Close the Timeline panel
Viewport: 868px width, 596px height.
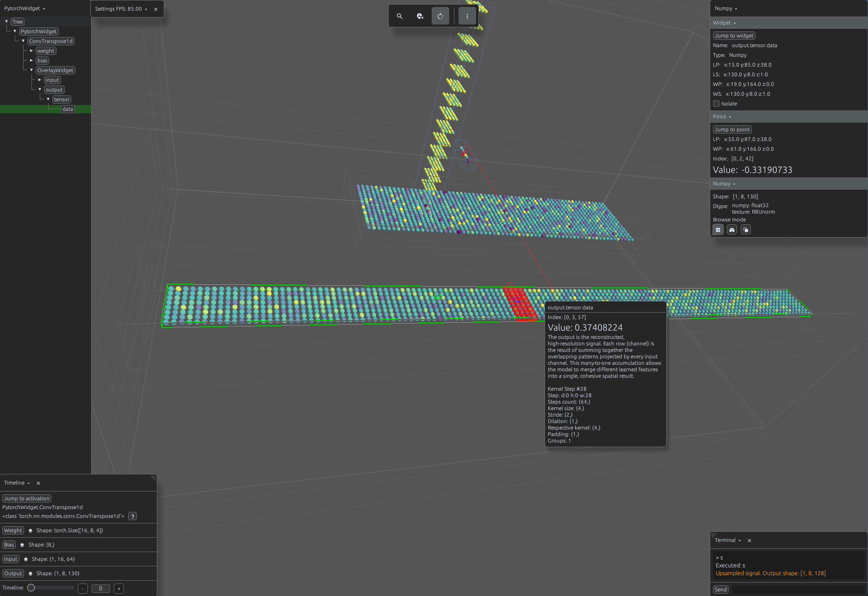tap(38, 483)
